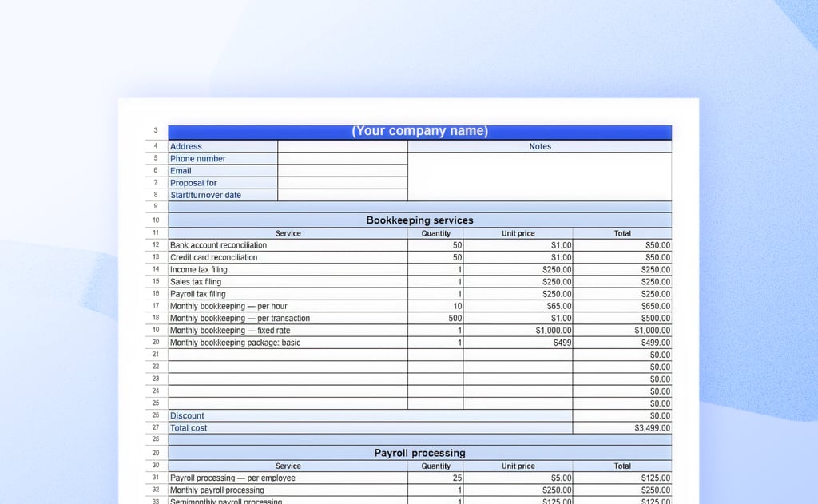Select the 'Credit card reconciliation' cell

(x=288, y=257)
